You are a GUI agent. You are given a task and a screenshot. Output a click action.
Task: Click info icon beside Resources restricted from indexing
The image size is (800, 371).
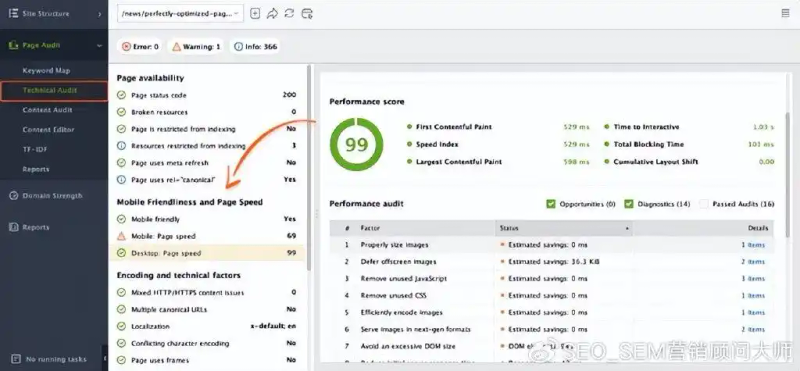click(x=121, y=145)
